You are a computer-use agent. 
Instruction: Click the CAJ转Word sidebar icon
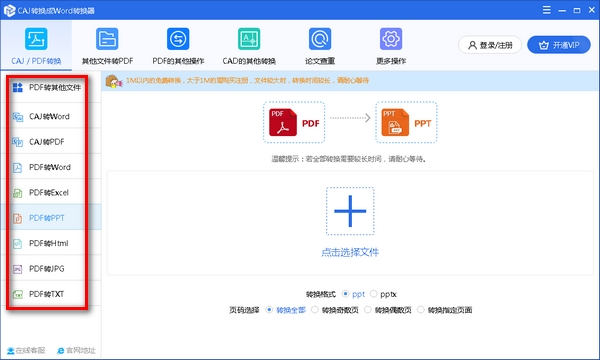18,117
